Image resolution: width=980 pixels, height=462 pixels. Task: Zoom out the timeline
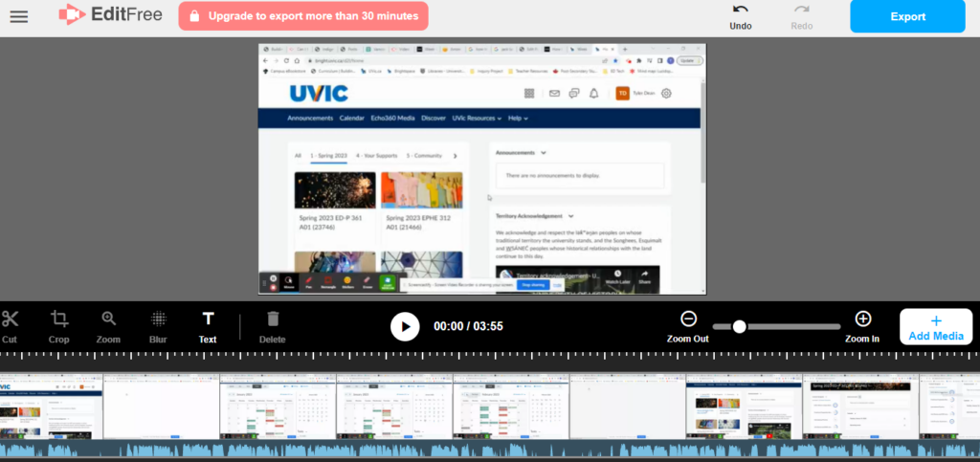[x=687, y=326]
